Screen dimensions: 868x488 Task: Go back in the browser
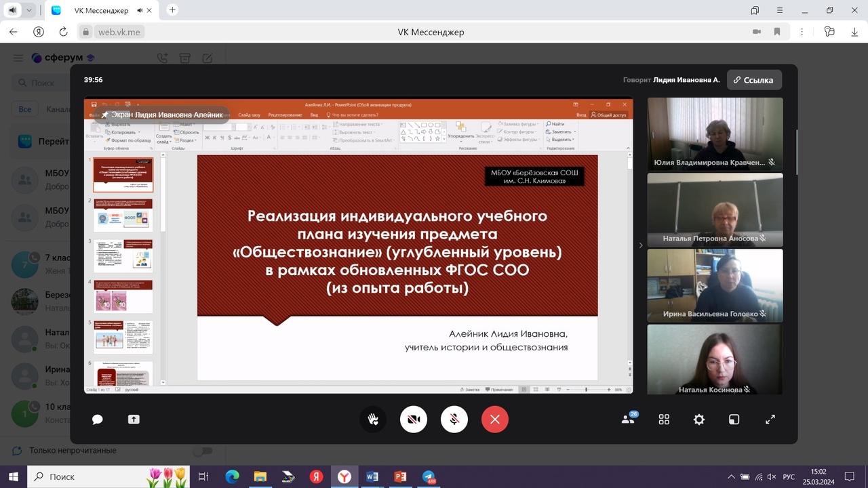click(x=14, y=32)
